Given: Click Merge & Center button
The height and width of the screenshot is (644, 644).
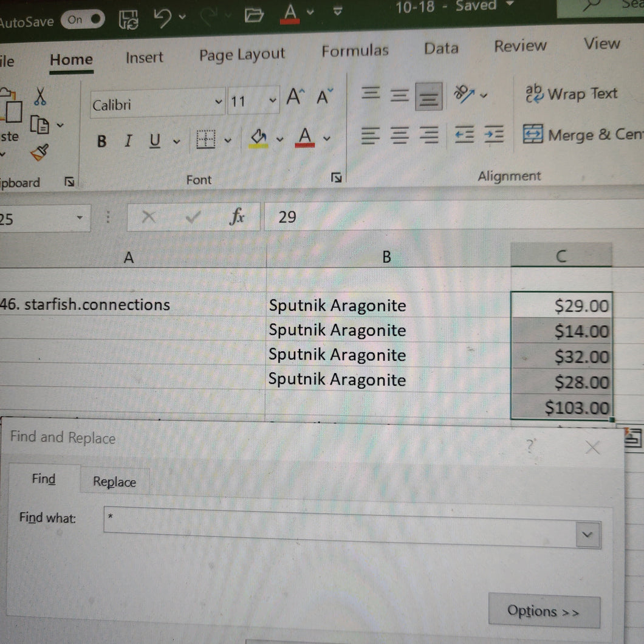Looking at the screenshot, I should tap(583, 134).
